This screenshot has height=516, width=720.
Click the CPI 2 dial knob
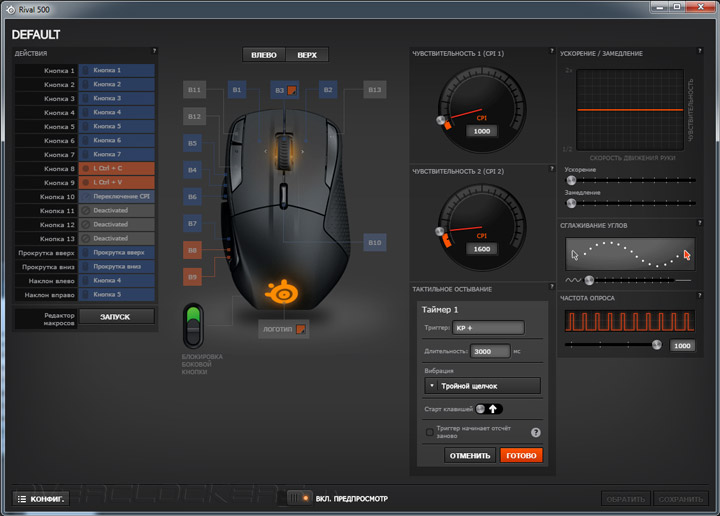coord(440,231)
